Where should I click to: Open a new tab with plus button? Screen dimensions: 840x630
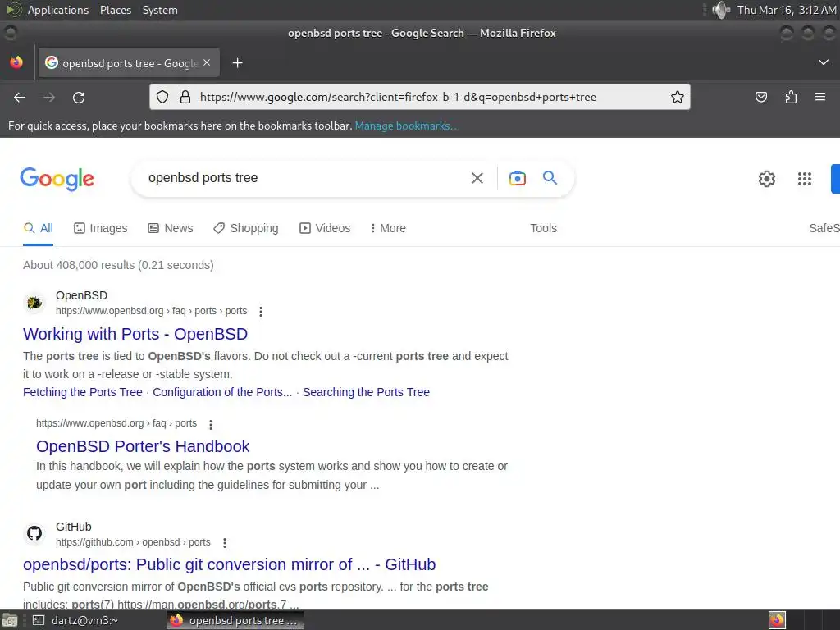(x=237, y=63)
